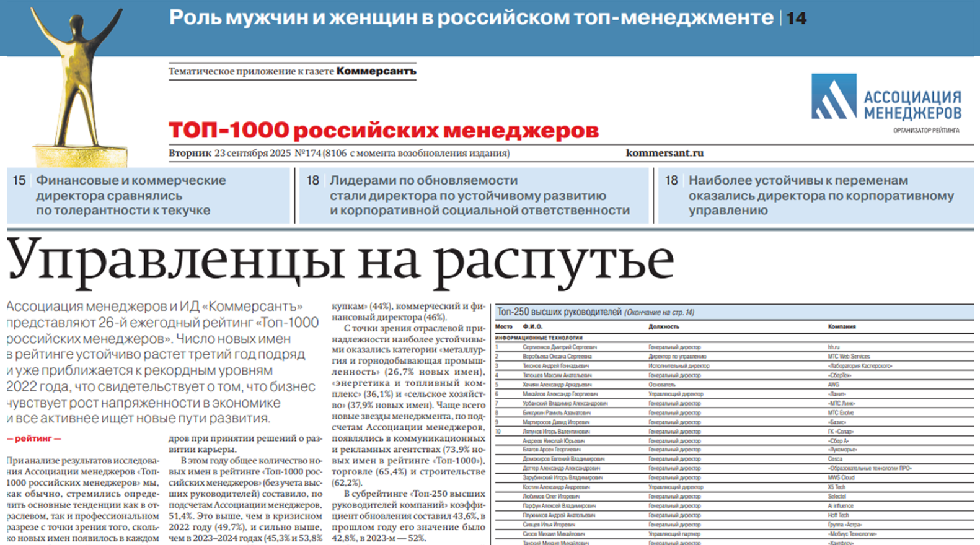This screenshot has width=980, height=545.
Task: Click the Топ-250 высших руководителей table title
Action: pos(558,312)
